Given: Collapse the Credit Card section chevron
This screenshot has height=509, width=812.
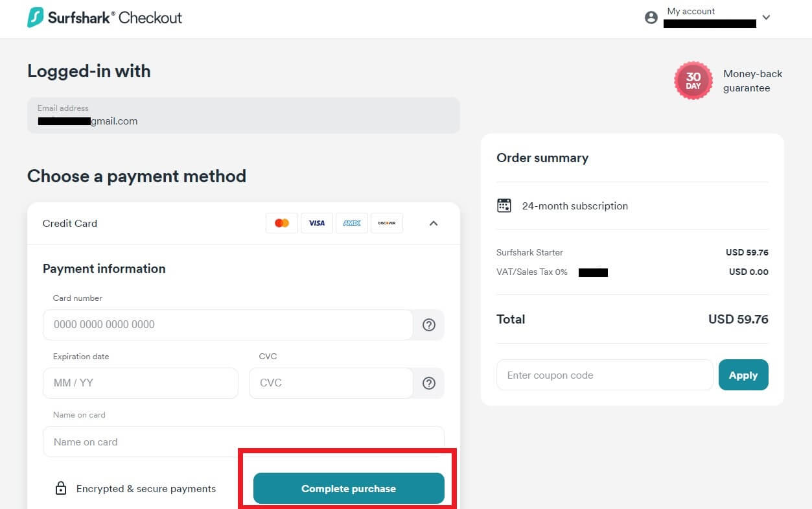Looking at the screenshot, I should pos(434,223).
